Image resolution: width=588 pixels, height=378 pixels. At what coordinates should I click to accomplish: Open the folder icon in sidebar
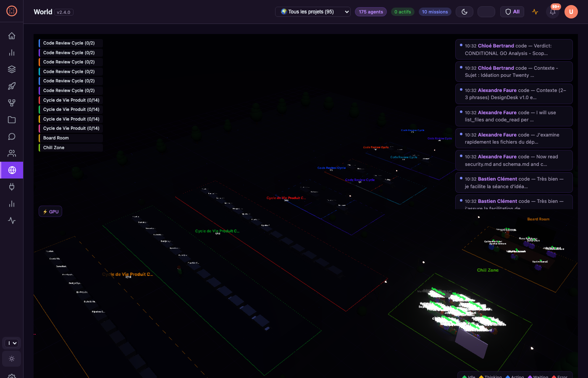[12, 120]
